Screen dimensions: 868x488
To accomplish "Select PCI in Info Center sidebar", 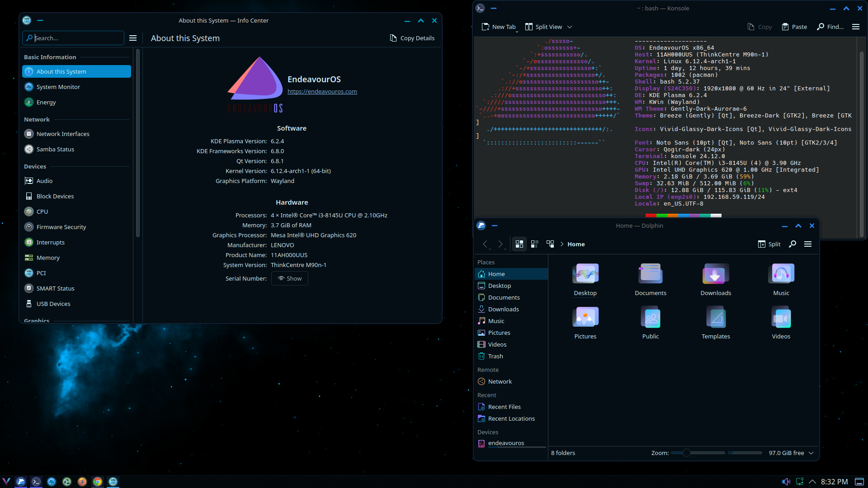I will tap(76, 273).
